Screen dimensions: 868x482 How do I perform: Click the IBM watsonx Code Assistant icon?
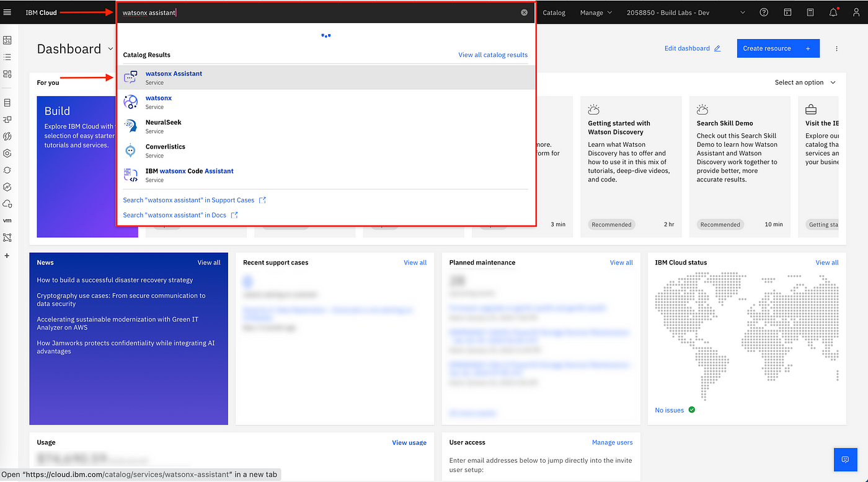tap(130, 175)
